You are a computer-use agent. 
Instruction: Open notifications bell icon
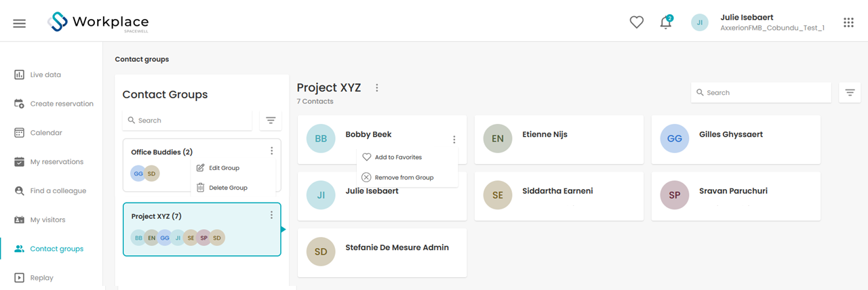(666, 22)
